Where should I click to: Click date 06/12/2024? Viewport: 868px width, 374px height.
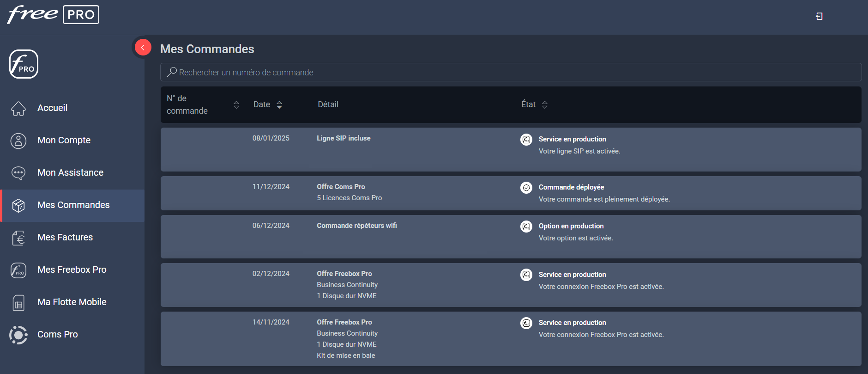[x=271, y=226]
